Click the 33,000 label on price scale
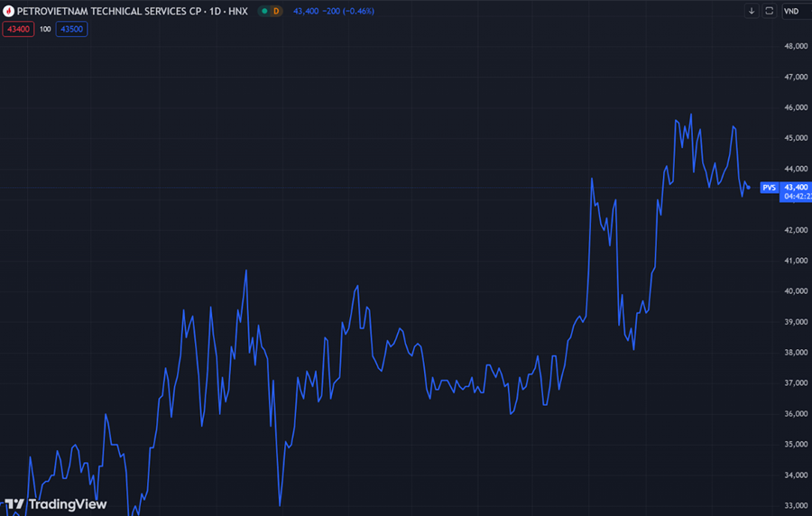The height and width of the screenshot is (516, 812). [x=795, y=506]
